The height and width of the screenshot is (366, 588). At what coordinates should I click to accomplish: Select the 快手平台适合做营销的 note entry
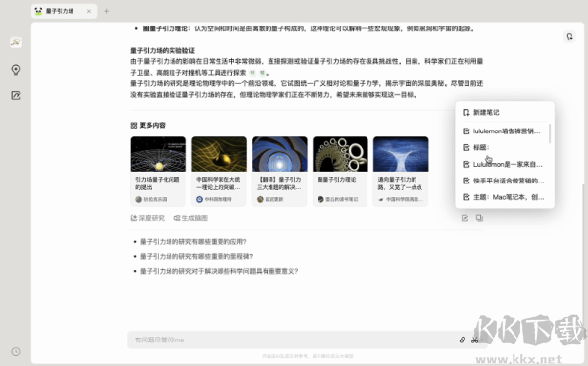pyautogui.click(x=504, y=181)
